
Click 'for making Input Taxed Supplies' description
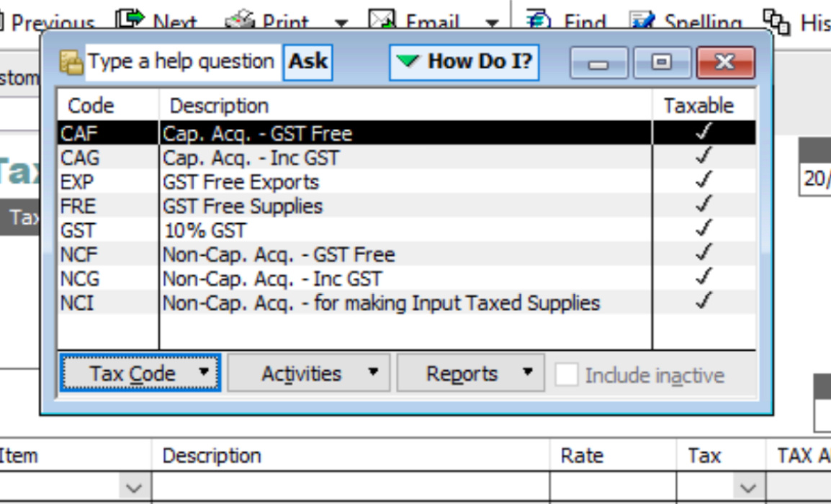457,303
